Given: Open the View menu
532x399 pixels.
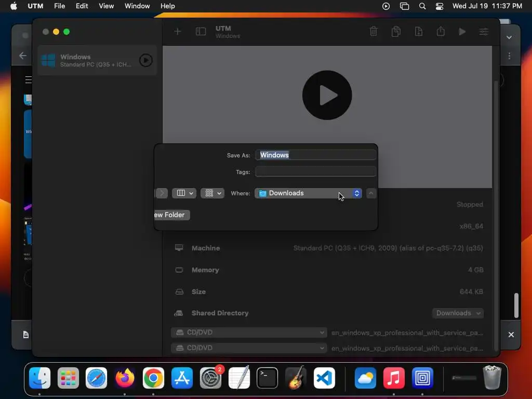Looking at the screenshot, I should 106,6.
